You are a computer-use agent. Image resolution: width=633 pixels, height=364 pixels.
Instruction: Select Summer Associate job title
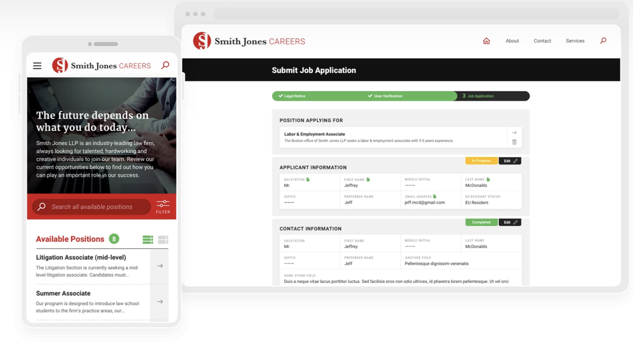pyautogui.click(x=63, y=293)
